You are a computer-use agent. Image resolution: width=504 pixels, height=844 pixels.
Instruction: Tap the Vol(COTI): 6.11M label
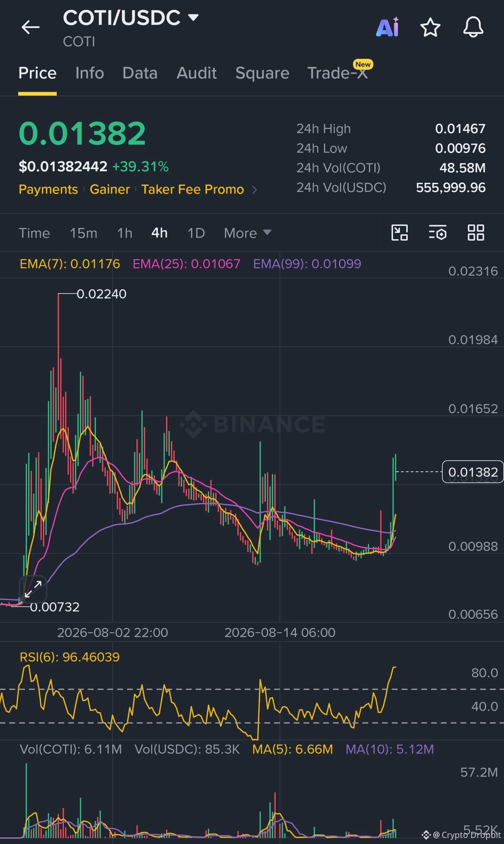click(71, 749)
